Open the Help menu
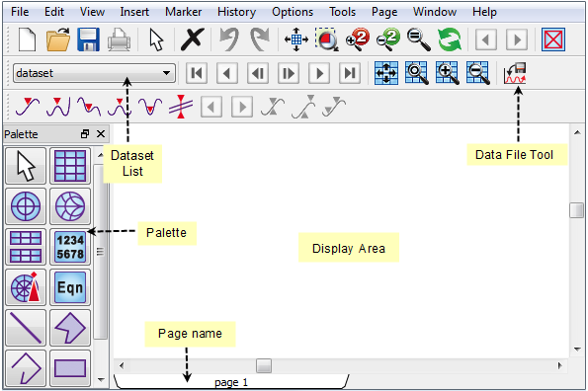Screen dimensions: 588x391 484,12
